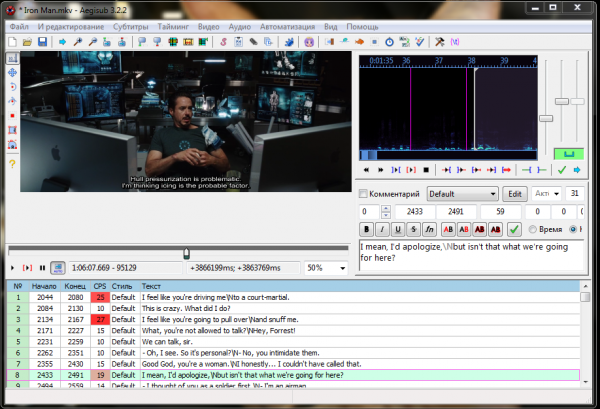Decrease layer number with down spinner arrow

click(386, 215)
